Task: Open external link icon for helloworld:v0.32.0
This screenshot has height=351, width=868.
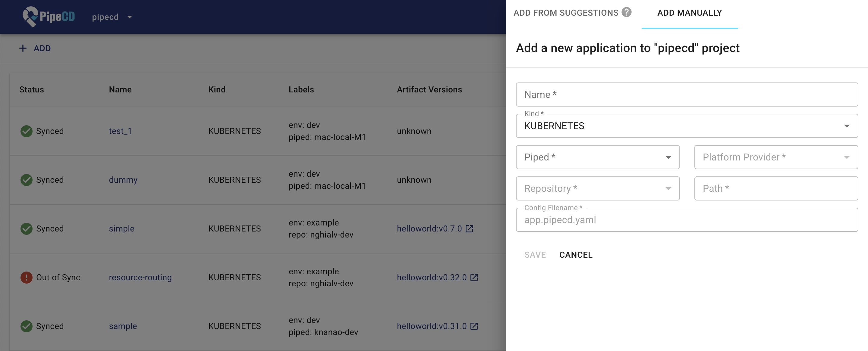Action: tap(474, 278)
